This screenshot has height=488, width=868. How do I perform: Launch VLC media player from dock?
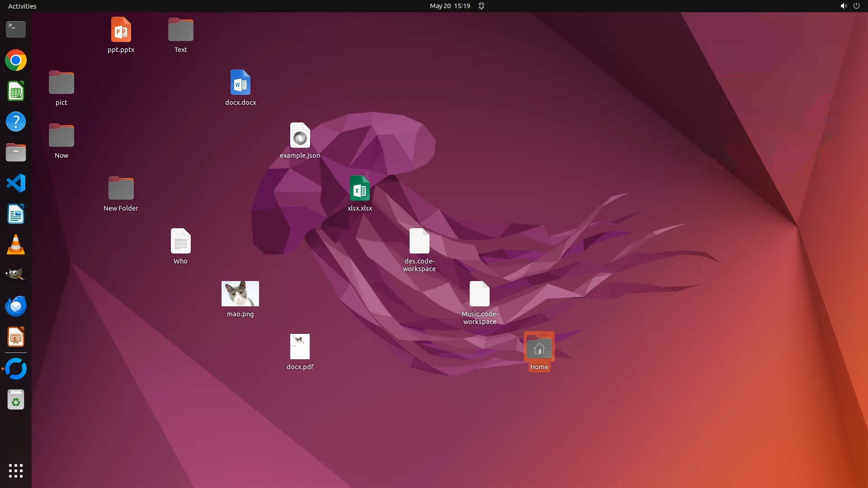click(16, 245)
